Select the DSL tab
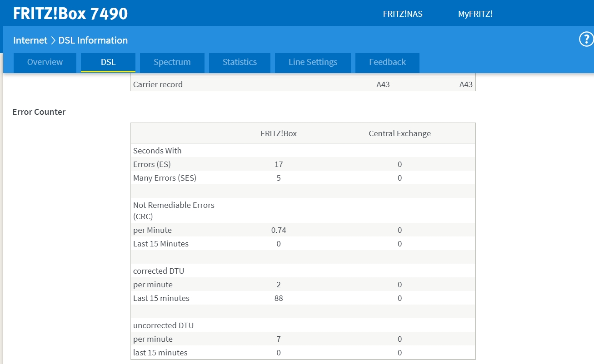 click(x=108, y=62)
